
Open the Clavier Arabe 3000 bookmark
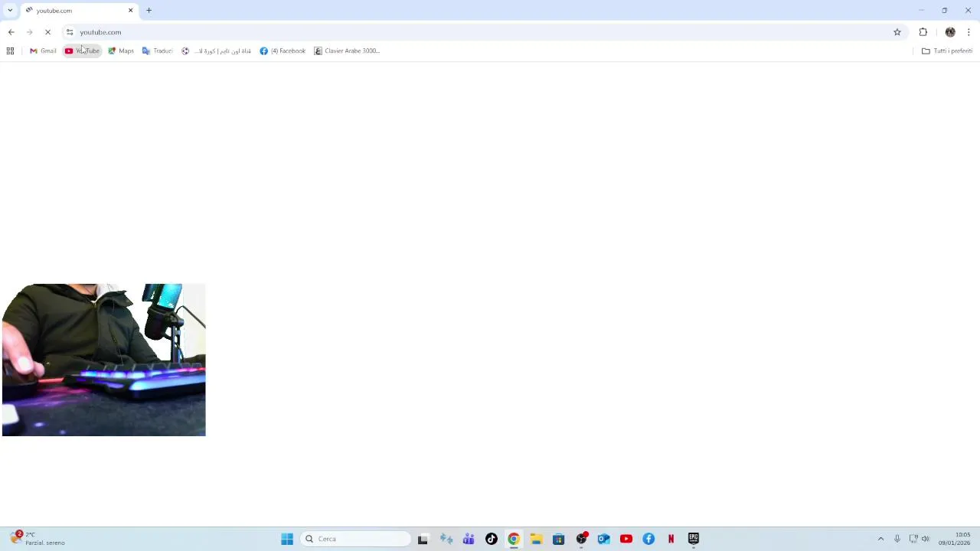[x=347, y=51]
